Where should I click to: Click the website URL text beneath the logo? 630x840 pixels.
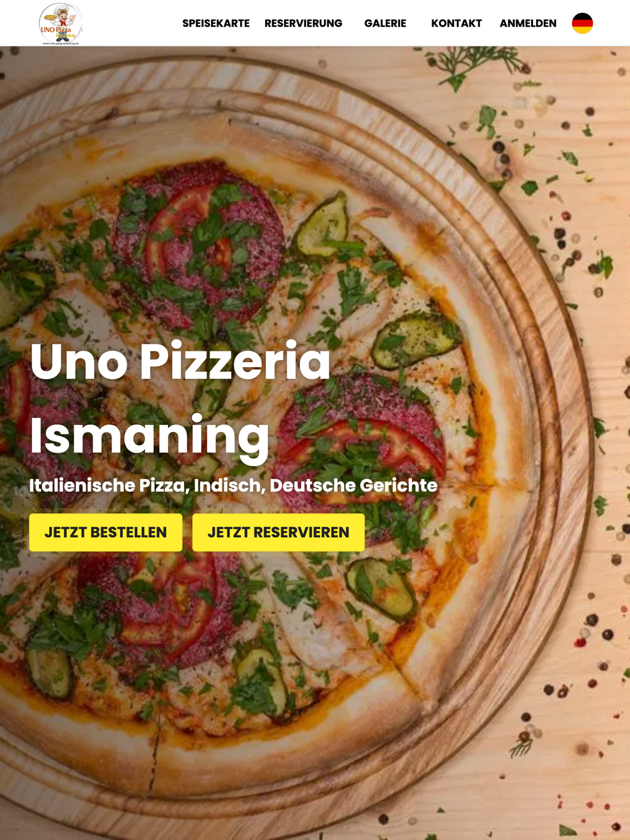pos(60,43)
